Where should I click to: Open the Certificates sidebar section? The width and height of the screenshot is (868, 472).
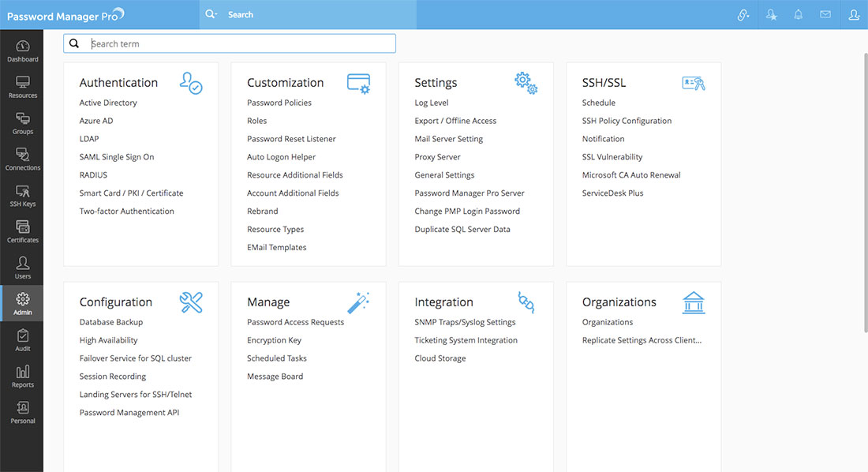22,232
